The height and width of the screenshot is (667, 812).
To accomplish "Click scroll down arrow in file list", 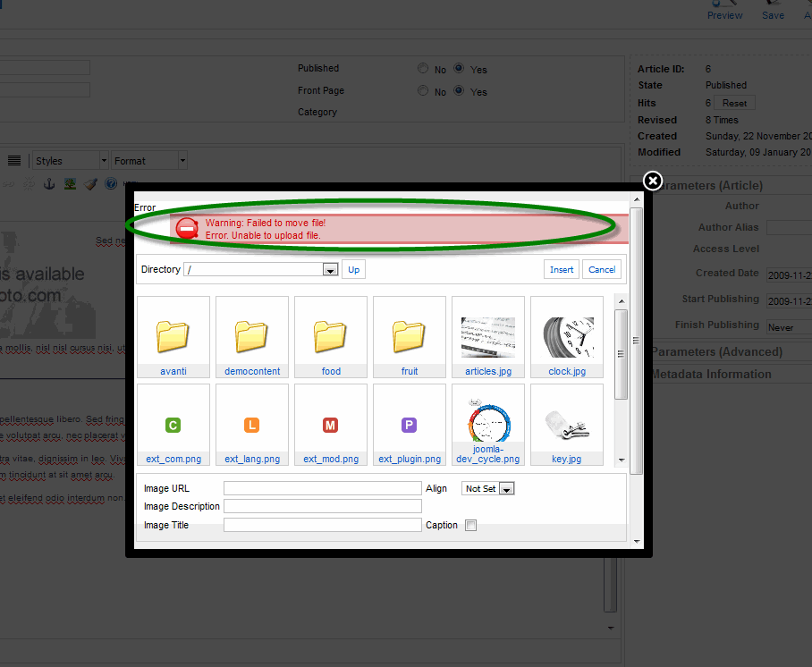I will click(622, 460).
